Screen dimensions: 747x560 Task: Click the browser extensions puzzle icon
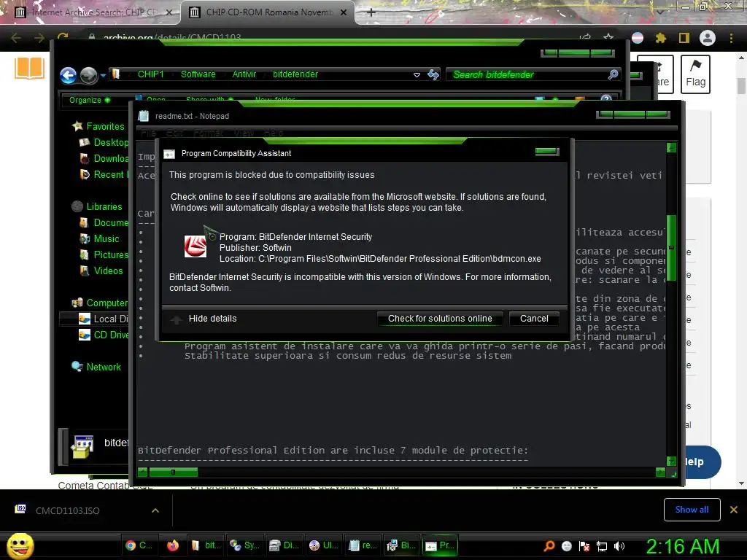661,38
